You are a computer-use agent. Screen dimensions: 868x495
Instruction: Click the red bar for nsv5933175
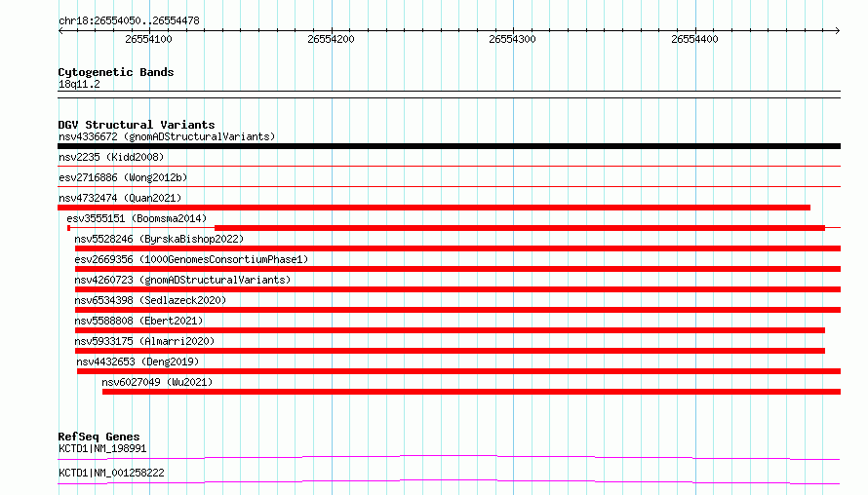pyautogui.click(x=450, y=351)
